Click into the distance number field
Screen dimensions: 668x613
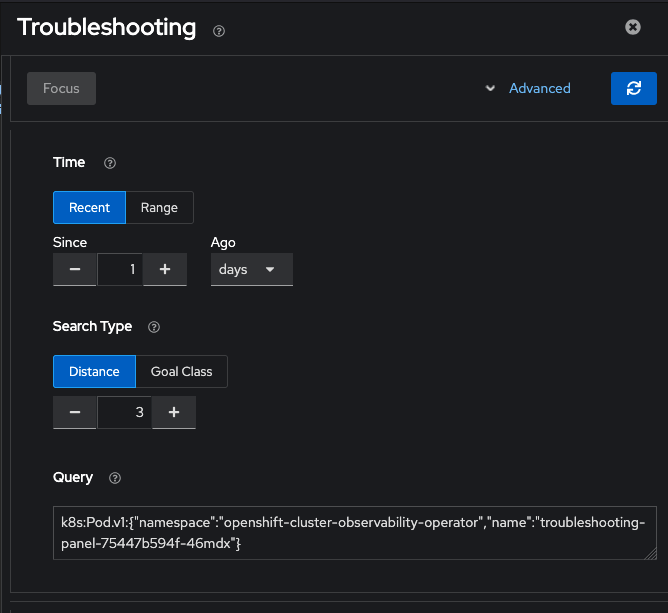click(124, 412)
